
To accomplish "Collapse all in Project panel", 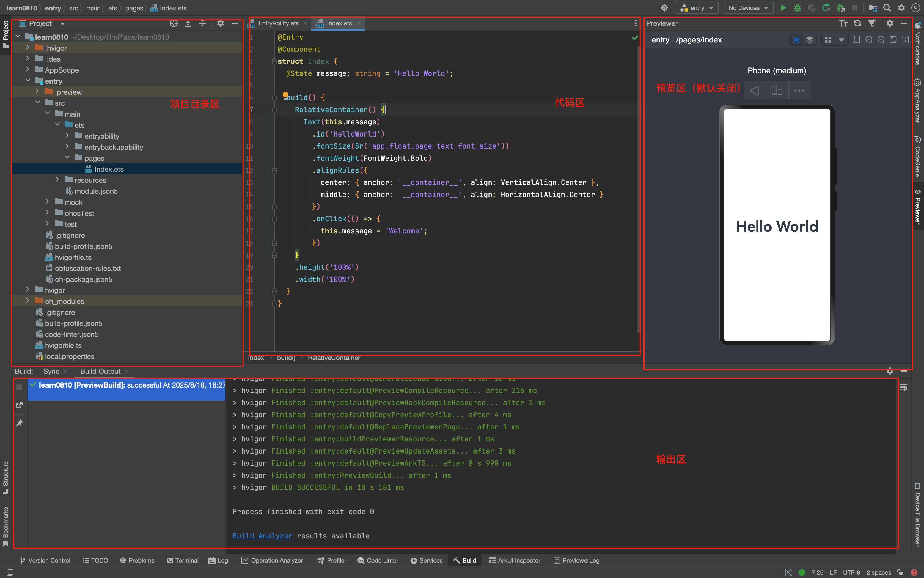I will click(x=202, y=23).
